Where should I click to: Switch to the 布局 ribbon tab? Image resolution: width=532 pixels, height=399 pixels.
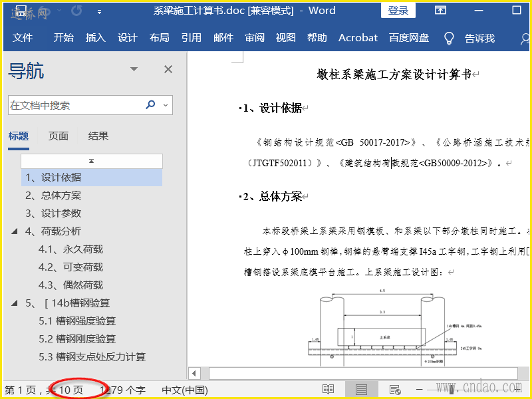coord(159,38)
